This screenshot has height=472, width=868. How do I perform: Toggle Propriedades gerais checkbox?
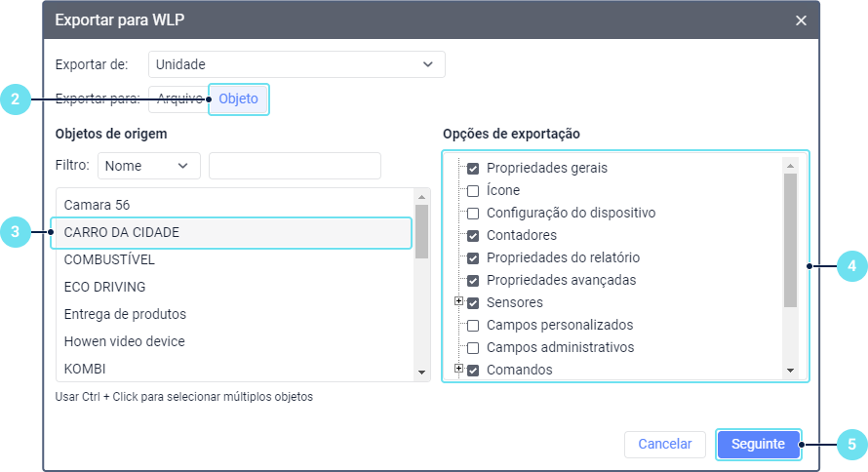coord(473,168)
